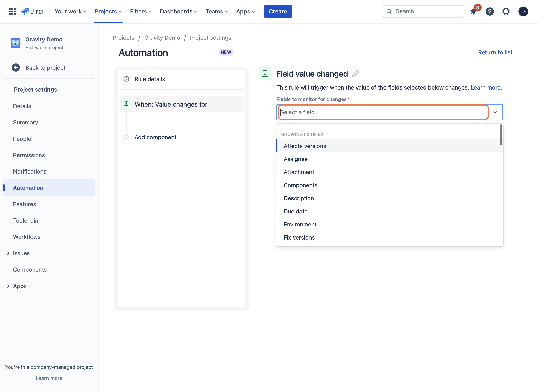The width and height of the screenshot is (538, 392).
Task: Click the sidebar footer Learn more link
Action: click(x=49, y=378)
